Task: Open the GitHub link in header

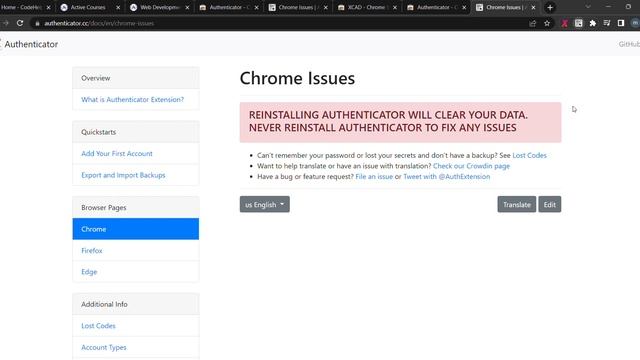Action: pyautogui.click(x=629, y=44)
